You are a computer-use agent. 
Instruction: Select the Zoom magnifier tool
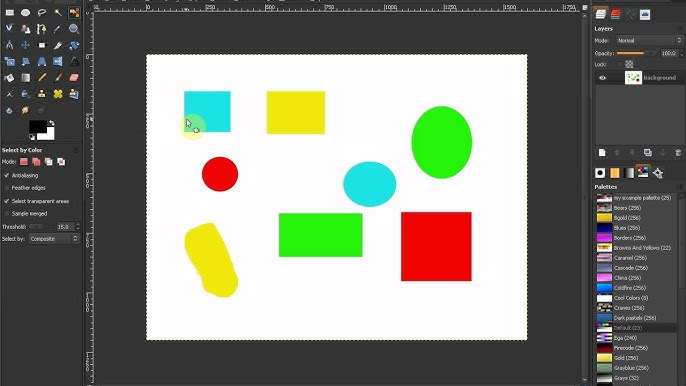pyautogui.click(x=74, y=29)
